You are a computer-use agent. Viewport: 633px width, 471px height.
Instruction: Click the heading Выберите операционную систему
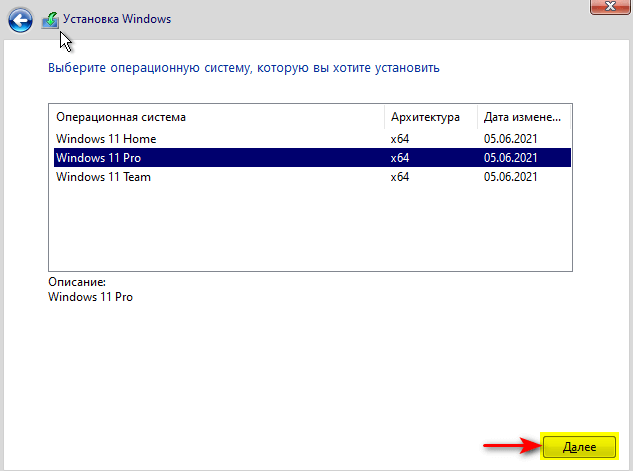pyautogui.click(x=243, y=68)
